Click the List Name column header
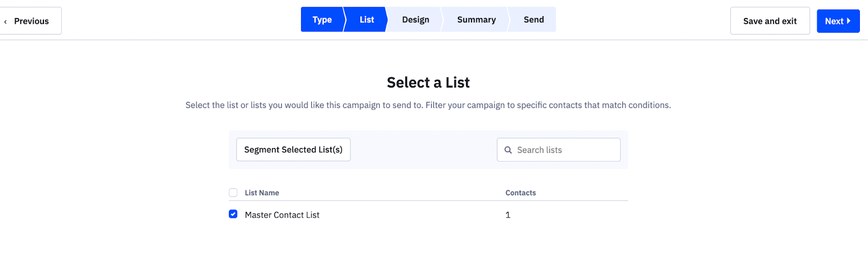The image size is (868, 270). click(x=262, y=193)
